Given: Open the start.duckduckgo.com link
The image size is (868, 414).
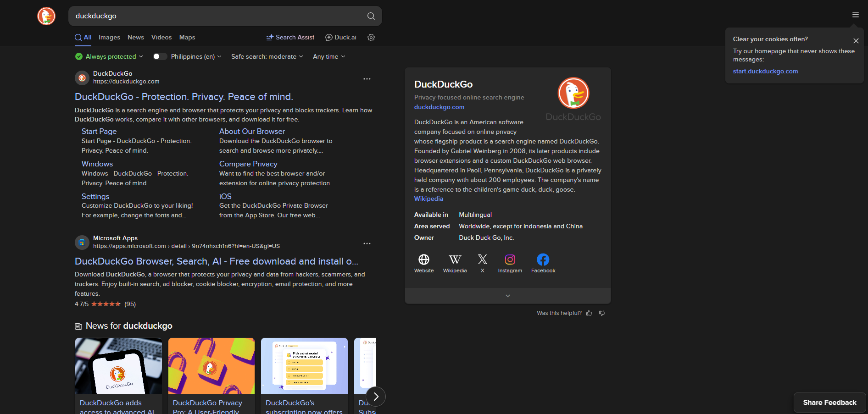Looking at the screenshot, I should (x=765, y=71).
